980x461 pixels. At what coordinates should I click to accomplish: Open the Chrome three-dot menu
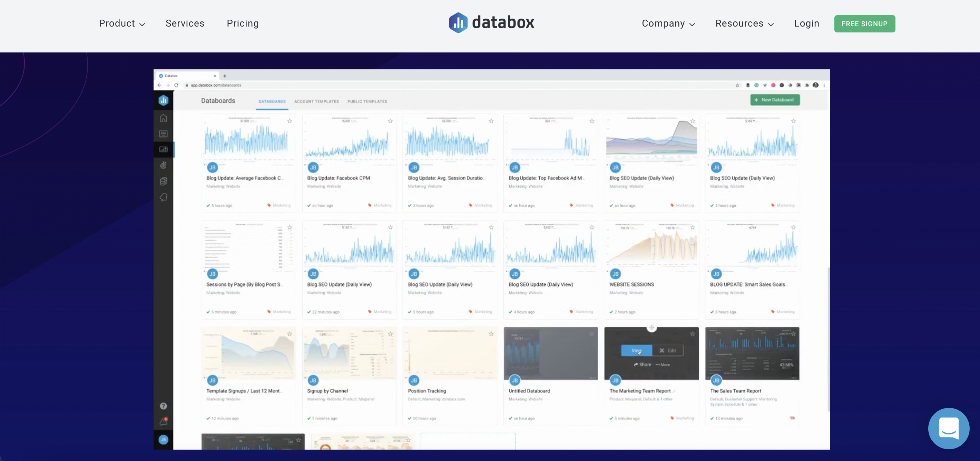pos(824,85)
